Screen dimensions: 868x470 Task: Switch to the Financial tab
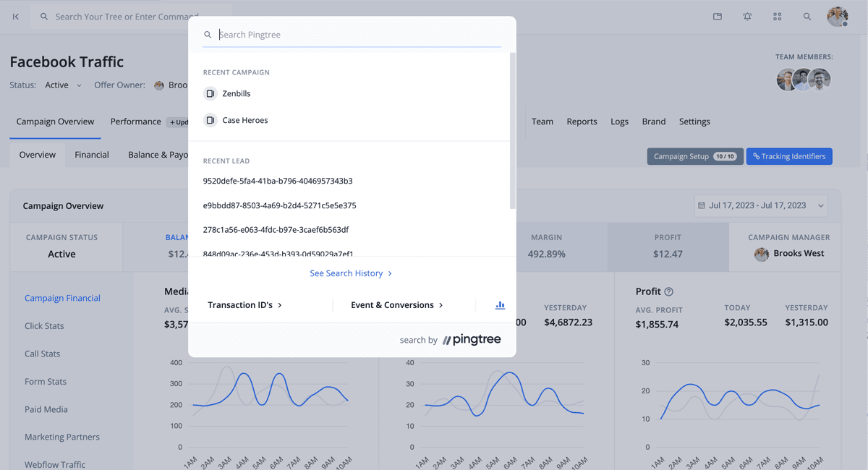(91, 154)
